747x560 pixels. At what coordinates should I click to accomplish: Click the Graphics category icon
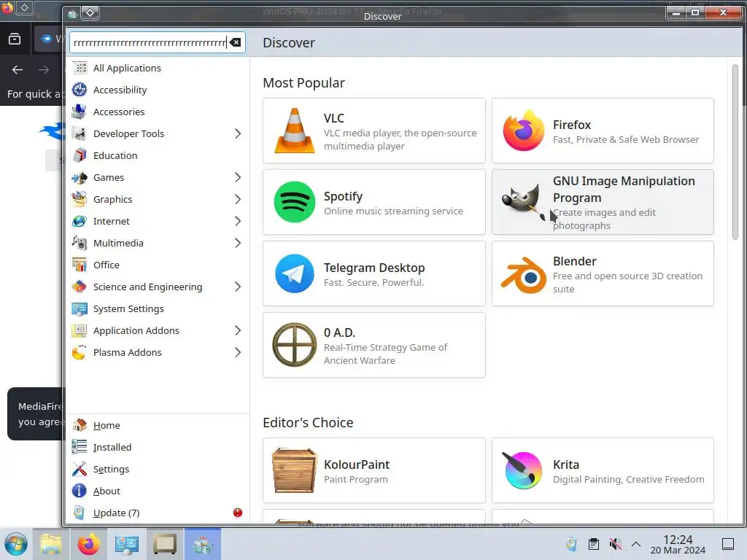click(x=79, y=200)
